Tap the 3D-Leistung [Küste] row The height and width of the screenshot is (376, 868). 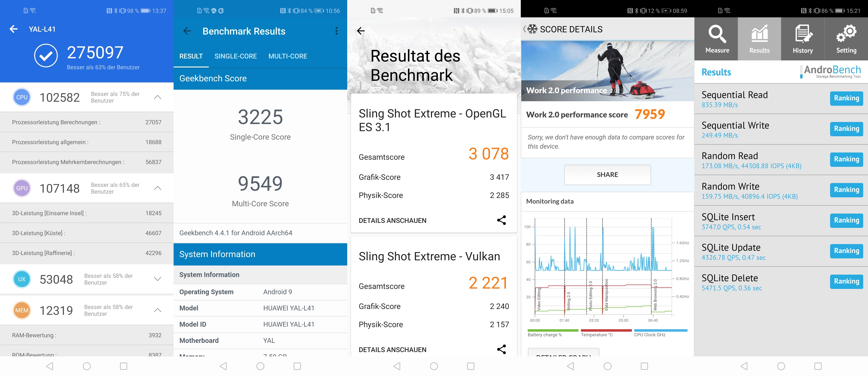[87, 233]
